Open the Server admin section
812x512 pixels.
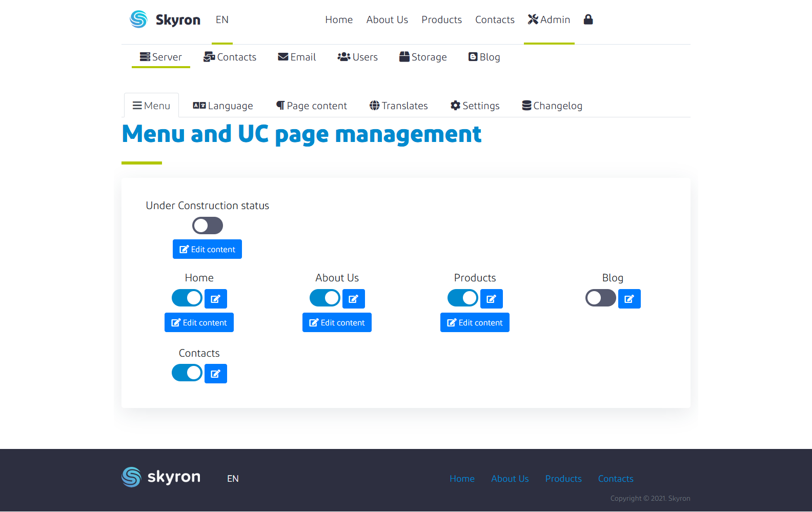[161, 57]
